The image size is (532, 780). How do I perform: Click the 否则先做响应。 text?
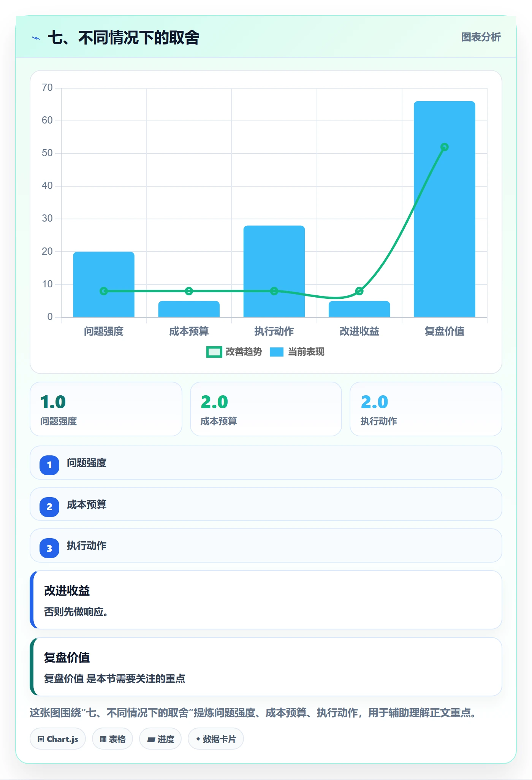[76, 612]
